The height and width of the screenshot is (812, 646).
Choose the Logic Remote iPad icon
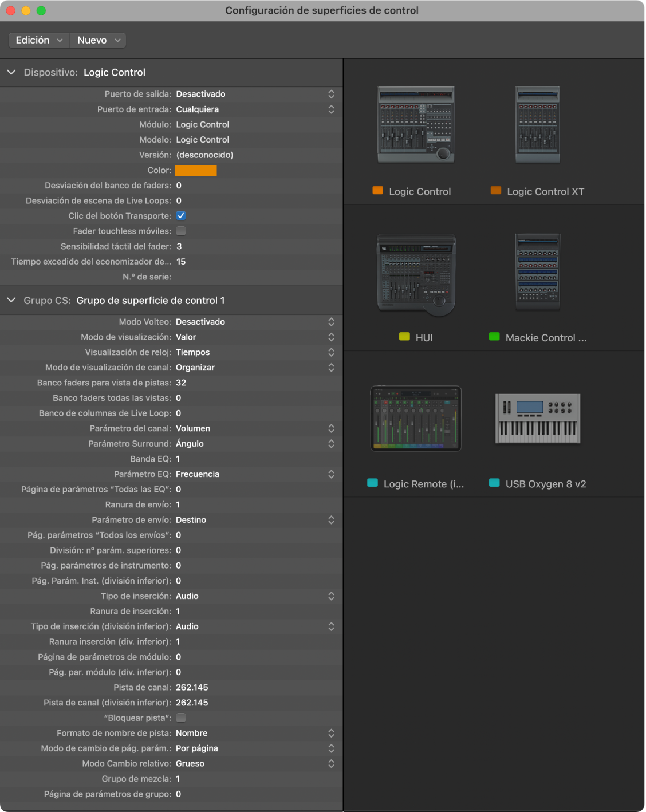pyautogui.click(x=416, y=419)
